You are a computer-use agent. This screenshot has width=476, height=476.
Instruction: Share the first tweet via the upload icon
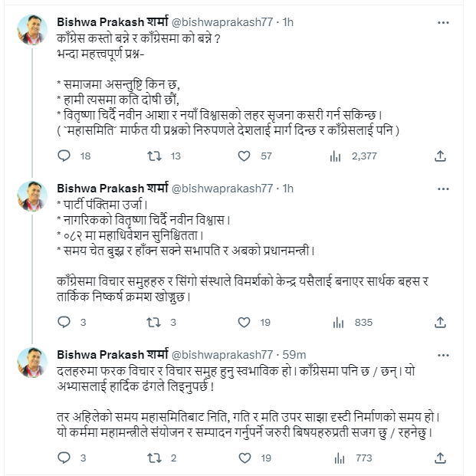pos(440,156)
